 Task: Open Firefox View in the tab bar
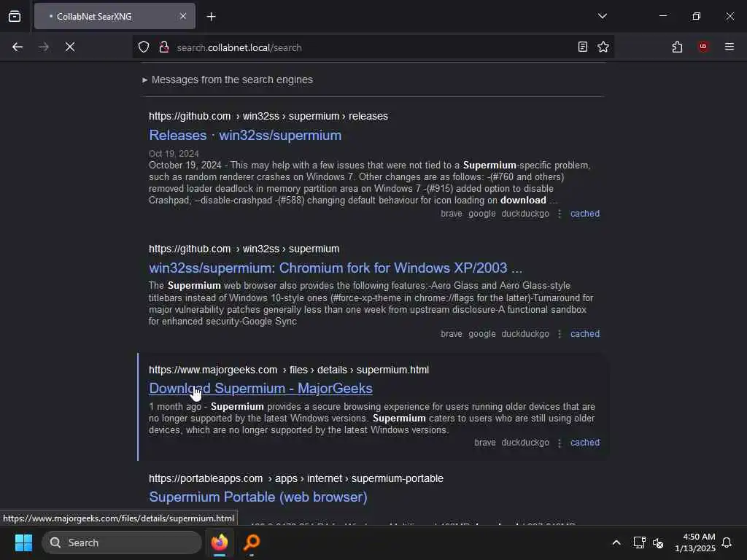coord(15,17)
